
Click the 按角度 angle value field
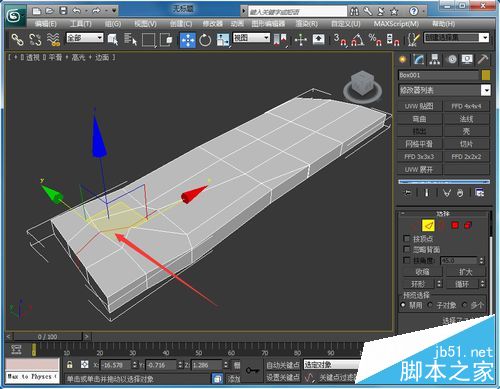[x=460, y=260]
